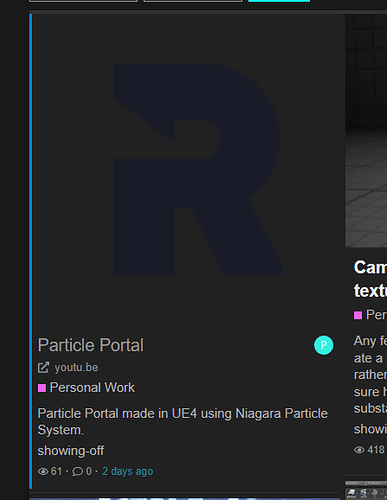387x500 pixels.
Task: Open the Particle Portal placeholder R thumbnail
Action: click(198, 169)
